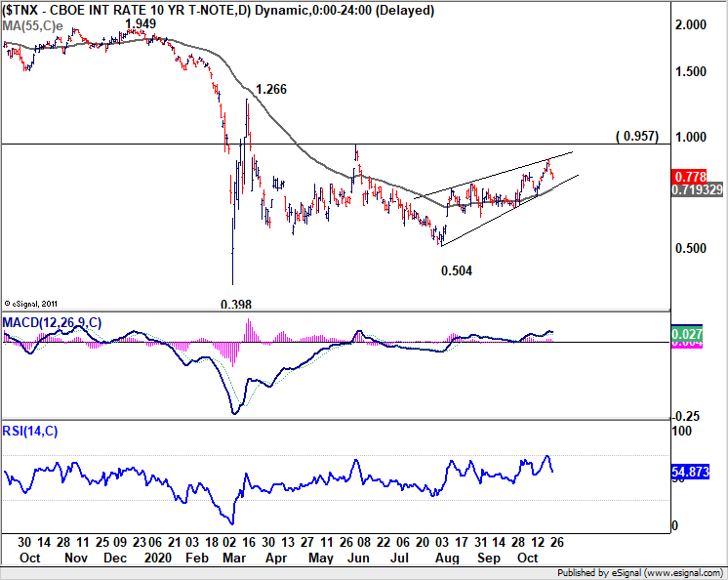Click the RSI low point in March
The height and width of the screenshot is (580, 728).
[x=231, y=523]
